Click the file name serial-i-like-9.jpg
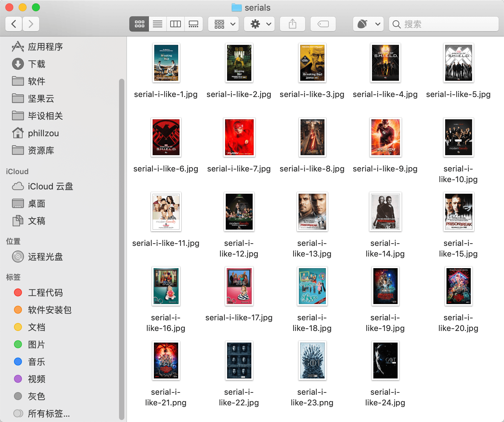Image resolution: width=504 pixels, height=422 pixels. [385, 169]
